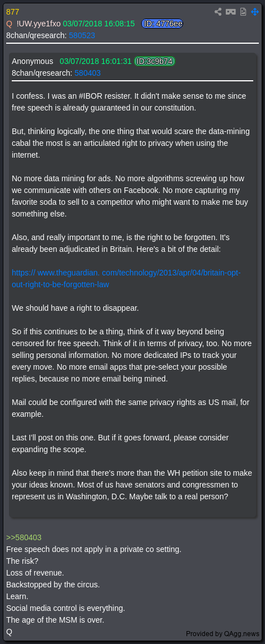The width and height of the screenshot is (265, 644).
Task: Click the orange Q author name
Action: pyautogui.click(x=10, y=24)
